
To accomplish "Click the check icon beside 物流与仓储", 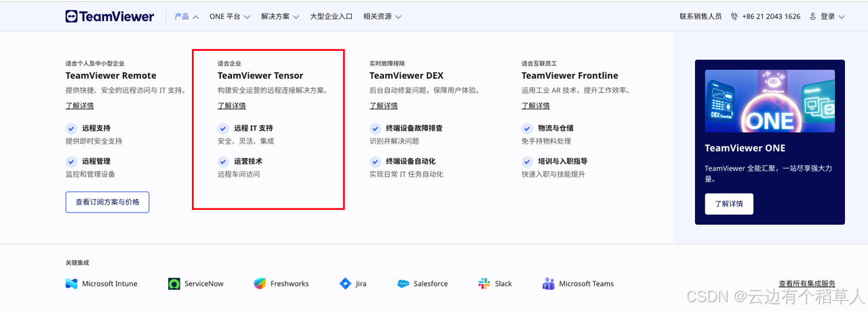I will [526, 128].
